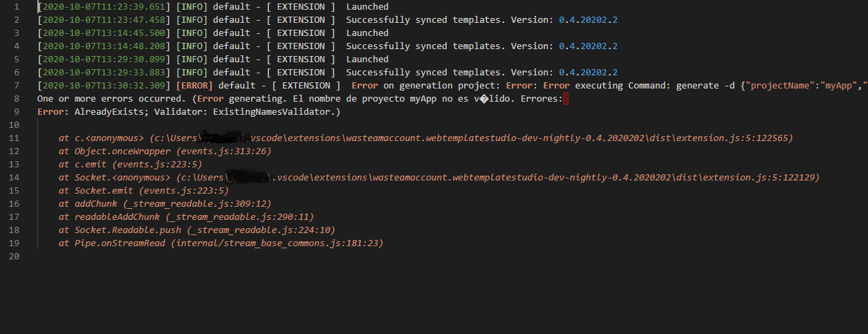
Task: Click "at Socket.Readable.push" stack line
Action: (197, 230)
